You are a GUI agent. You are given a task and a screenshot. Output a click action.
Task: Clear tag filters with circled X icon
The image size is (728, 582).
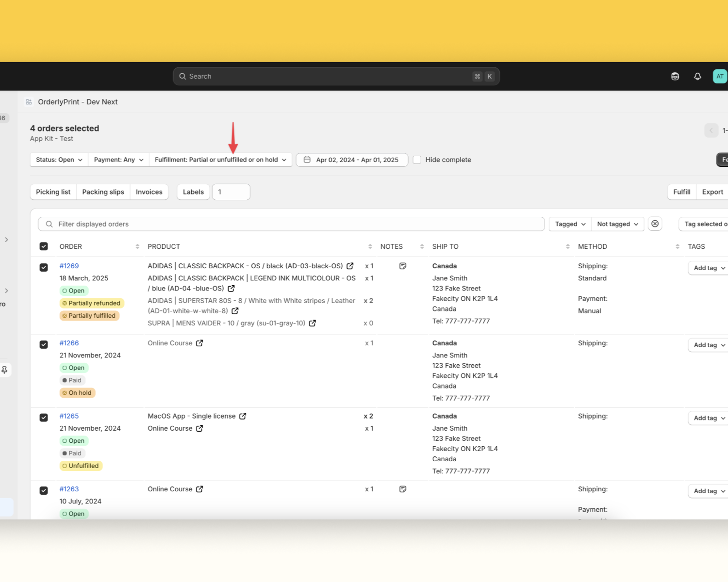655,224
